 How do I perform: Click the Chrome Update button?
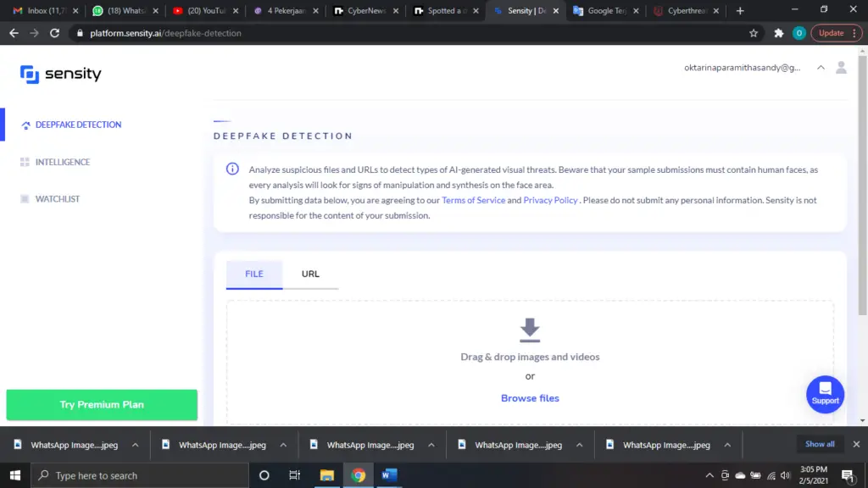(x=837, y=33)
